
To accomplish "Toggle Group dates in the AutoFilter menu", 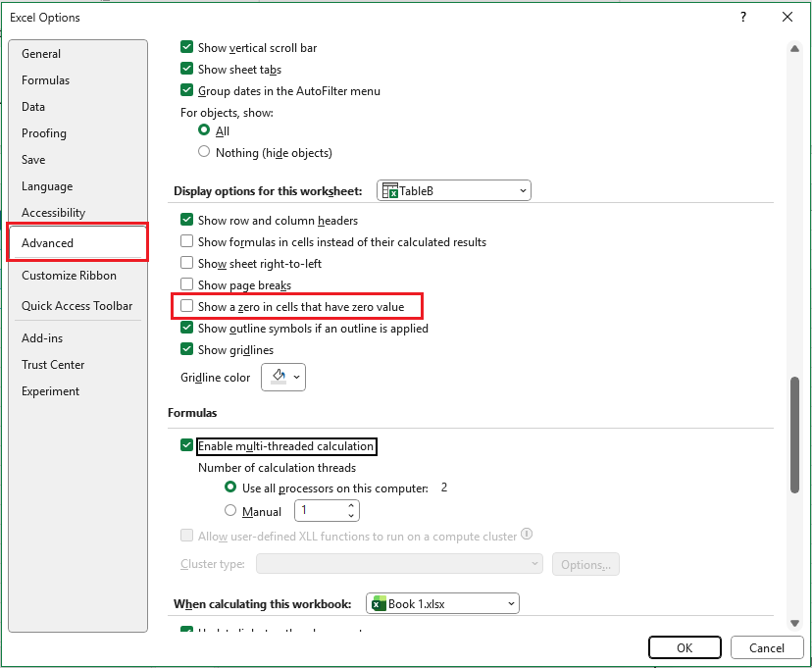I will (x=187, y=90).
